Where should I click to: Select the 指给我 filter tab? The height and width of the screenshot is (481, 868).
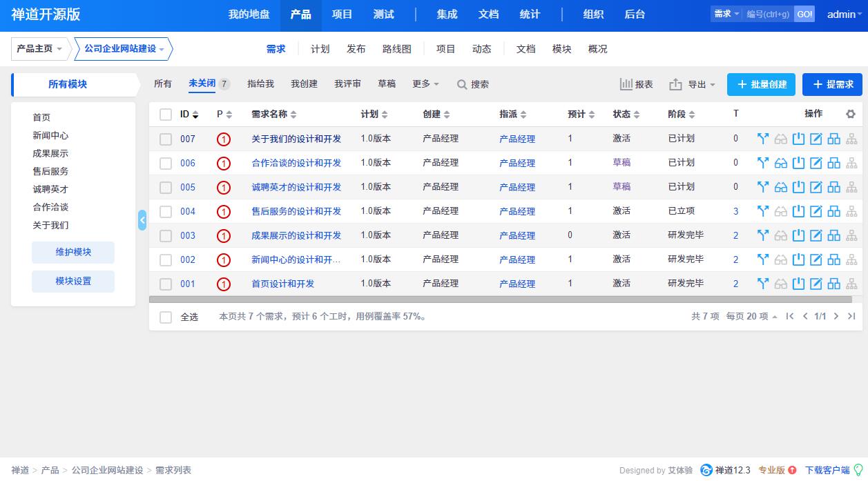pos(260,84)
